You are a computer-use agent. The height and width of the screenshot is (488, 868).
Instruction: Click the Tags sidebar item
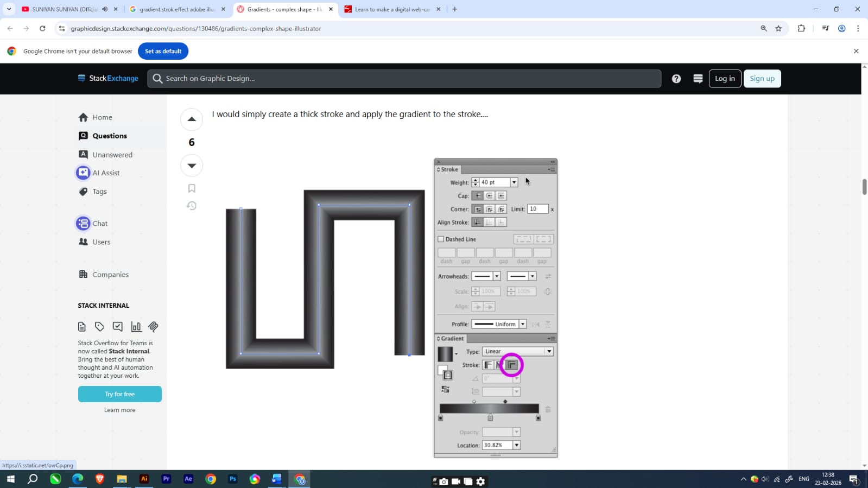pyautogui.click(x=99, y=192)
